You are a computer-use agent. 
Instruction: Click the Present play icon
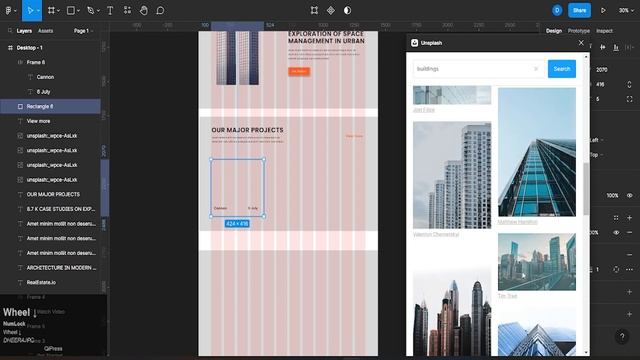[x=603, y=11]
